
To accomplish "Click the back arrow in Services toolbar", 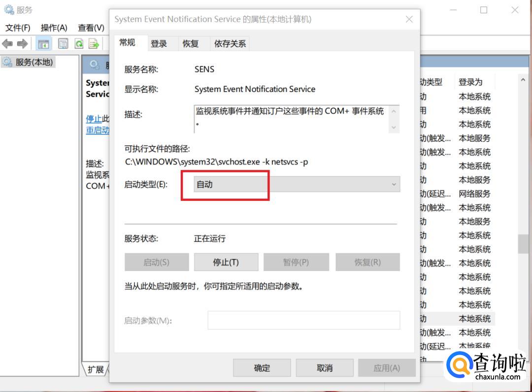I will point(7,44).
